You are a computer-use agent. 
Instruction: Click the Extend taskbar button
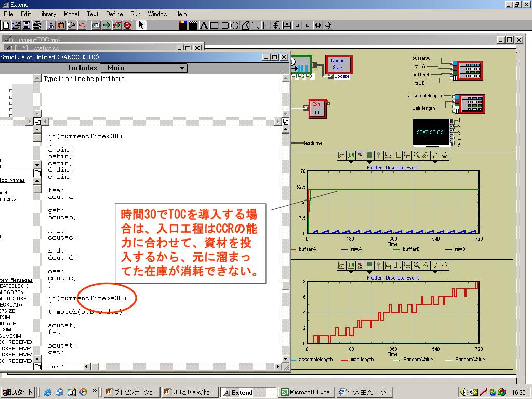(x=248, y=392)
